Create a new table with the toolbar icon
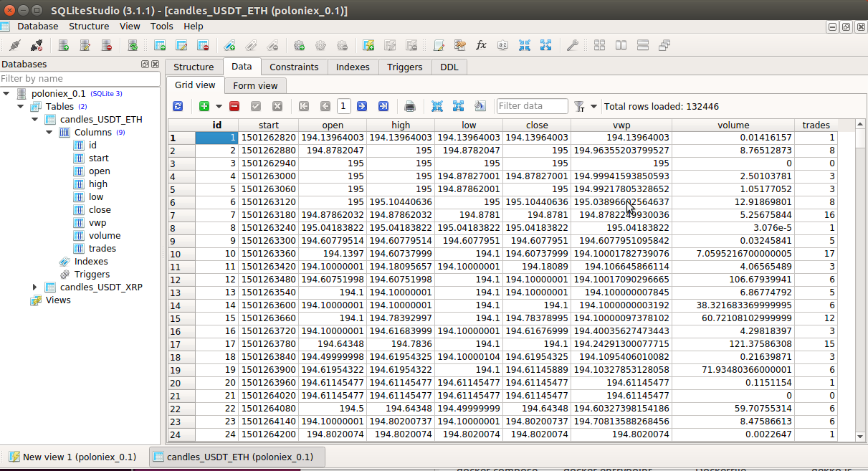Screen dimensions: 868x471 click(159, 44)
